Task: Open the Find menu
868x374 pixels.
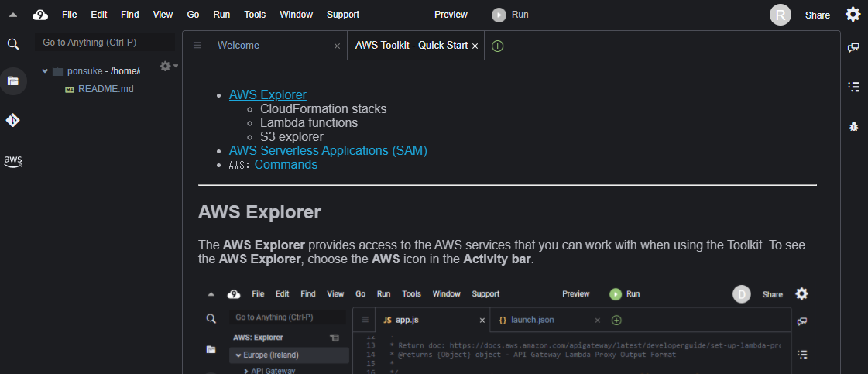Action: pyautogui.click(x=130, y=15)
